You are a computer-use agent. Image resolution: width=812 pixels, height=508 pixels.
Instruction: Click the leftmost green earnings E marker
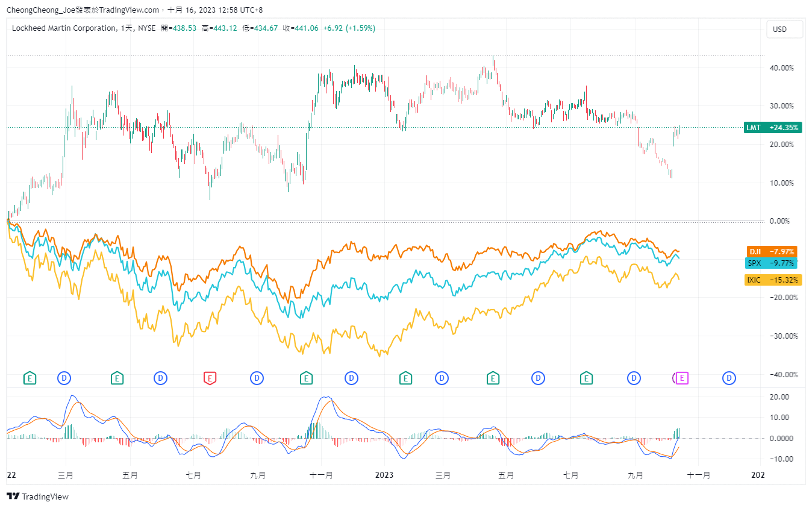(x=29, y=378)
